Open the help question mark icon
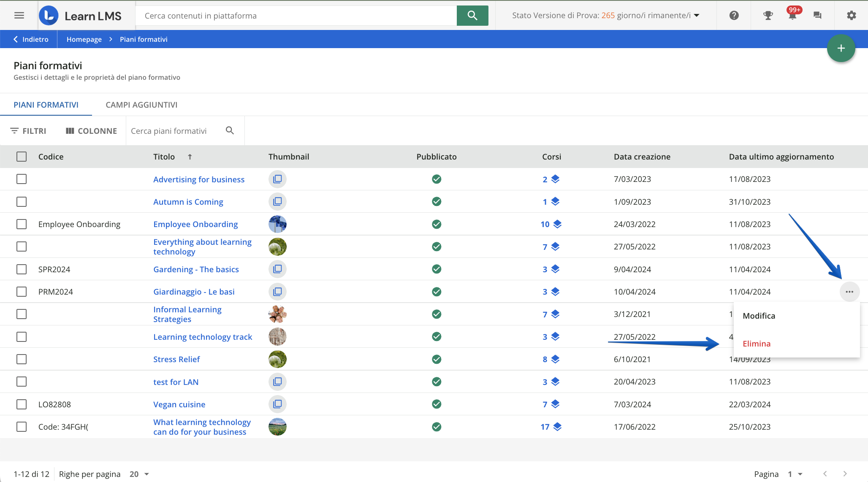 point(734,16)
